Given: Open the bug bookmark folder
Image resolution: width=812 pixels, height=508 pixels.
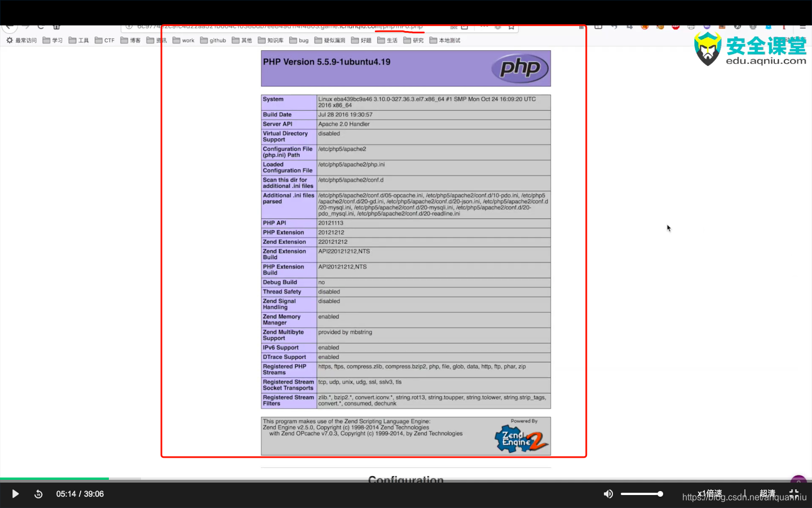Looking at the screenshot, I should click(299, 40).
